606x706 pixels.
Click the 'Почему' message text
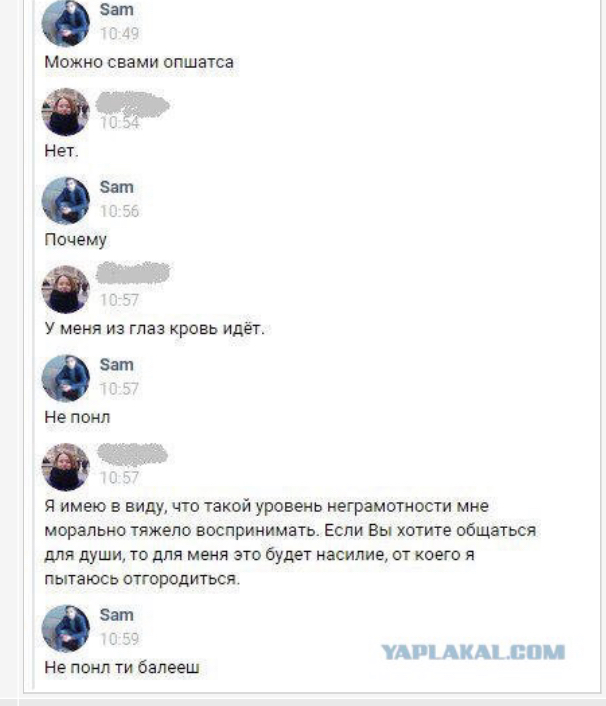click(75, 240)
